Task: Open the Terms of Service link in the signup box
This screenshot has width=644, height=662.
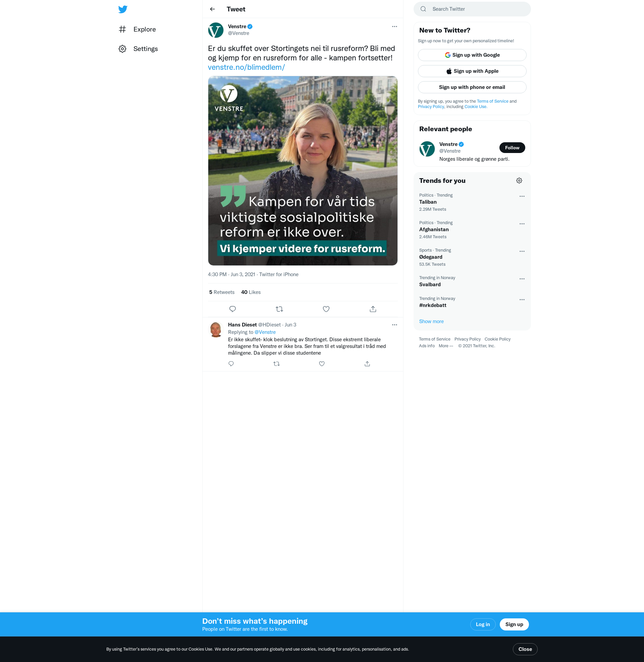Action: point(492,101)
